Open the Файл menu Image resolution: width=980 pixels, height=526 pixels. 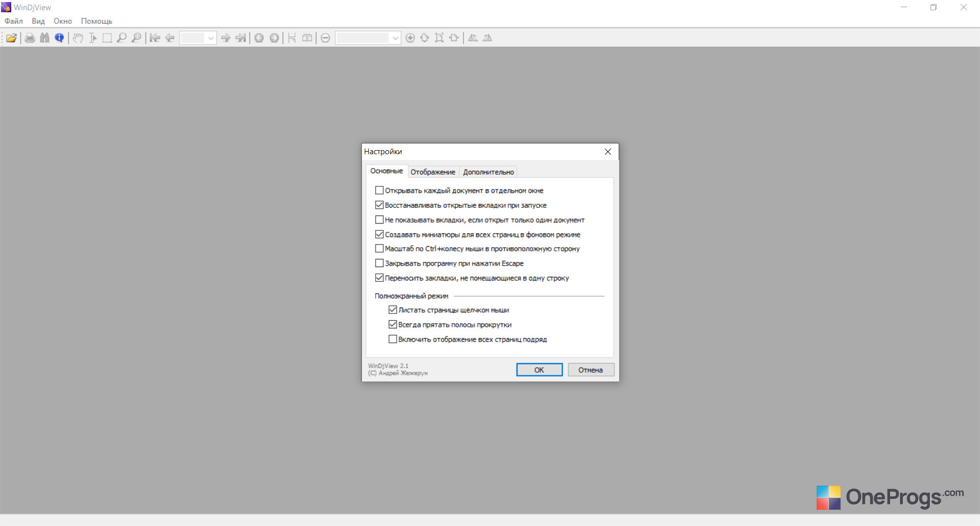14,21
